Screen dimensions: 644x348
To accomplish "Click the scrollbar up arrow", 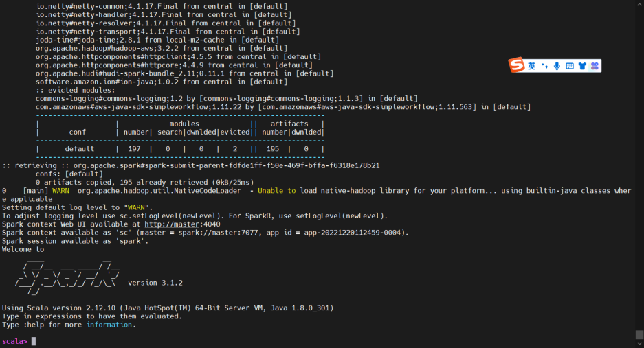I will point(639,3).
